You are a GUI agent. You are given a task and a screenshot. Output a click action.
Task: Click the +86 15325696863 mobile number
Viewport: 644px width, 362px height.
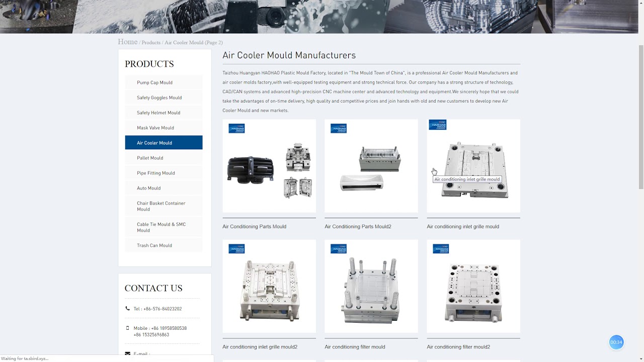(x=151, y=335)
